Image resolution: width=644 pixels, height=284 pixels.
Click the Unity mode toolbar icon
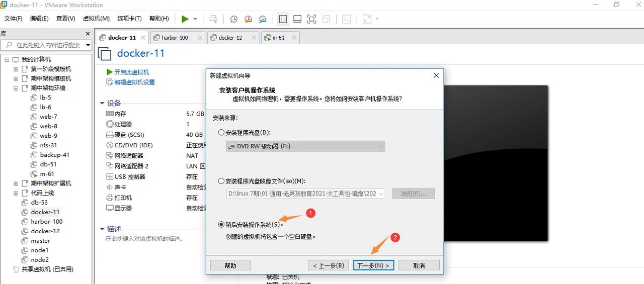[x=326, y=19]
